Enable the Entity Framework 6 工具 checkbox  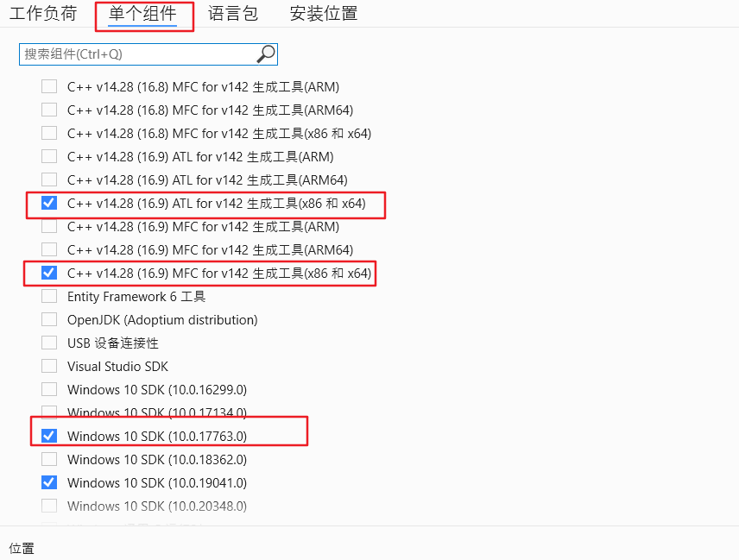click(x=49, y=296)
